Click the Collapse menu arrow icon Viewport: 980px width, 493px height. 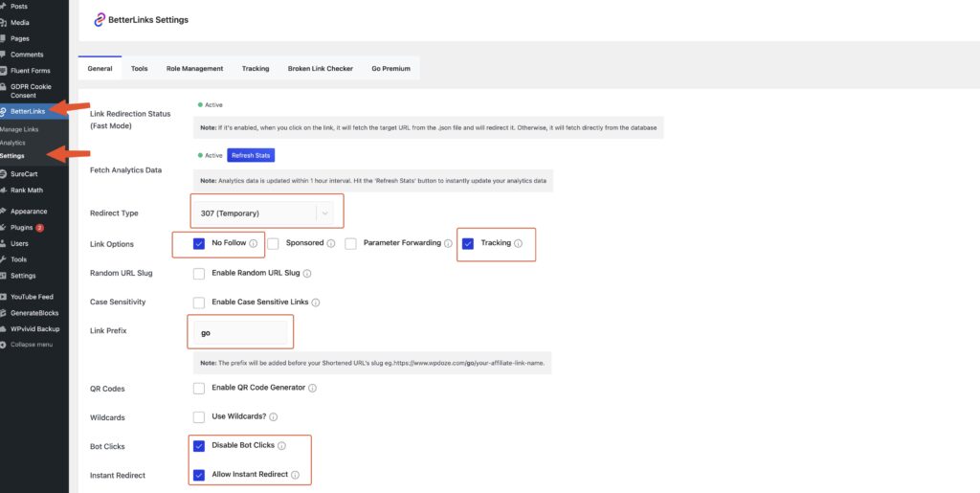[3, 345]
